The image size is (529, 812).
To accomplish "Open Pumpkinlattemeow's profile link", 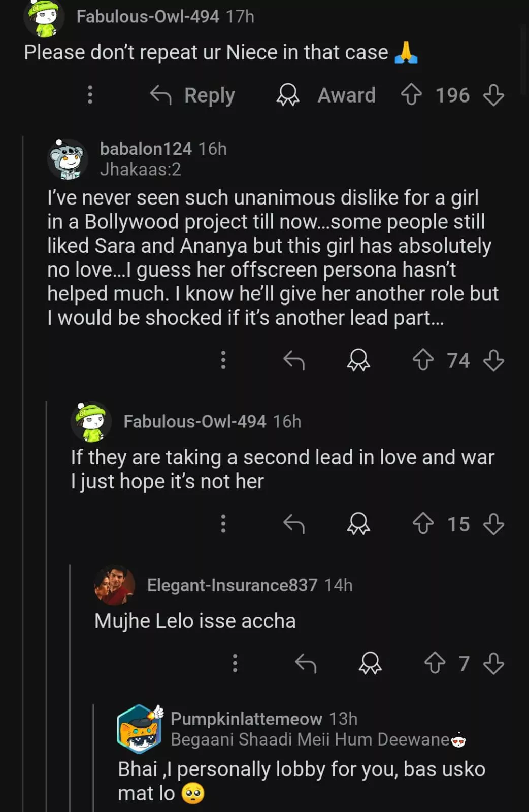I will point(246,719).
